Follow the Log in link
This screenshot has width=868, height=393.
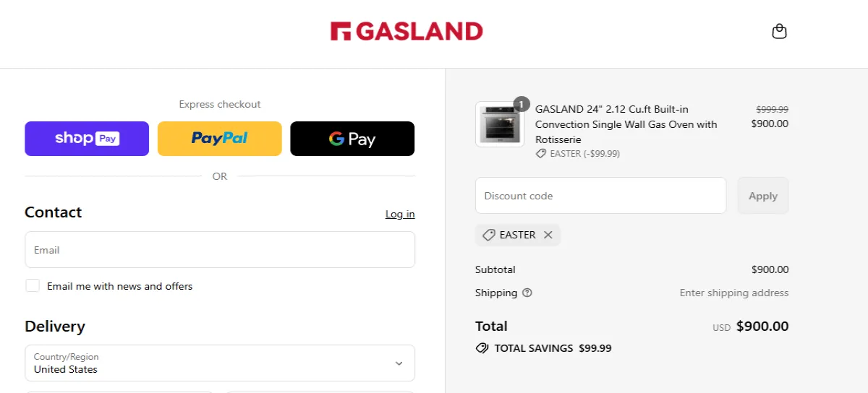[x=400, y=214]
